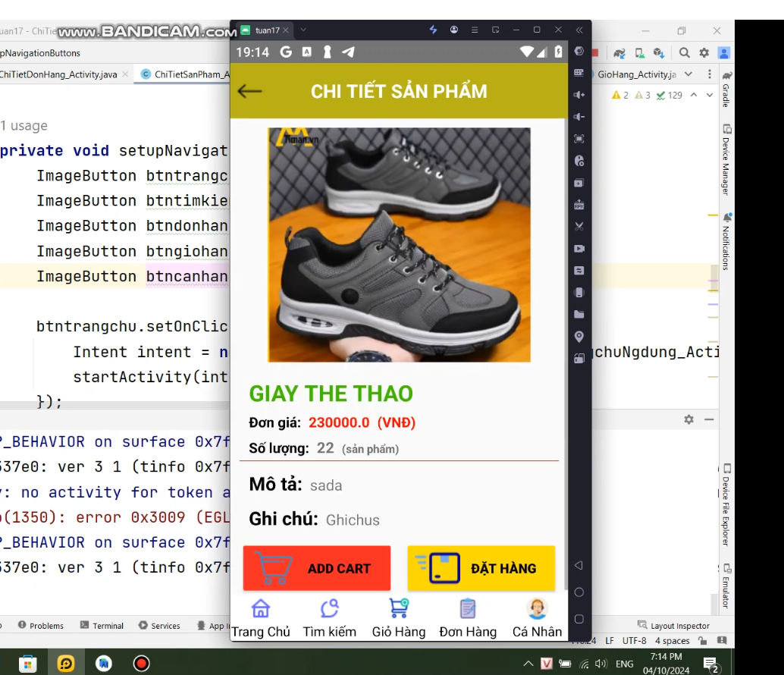Open Đơn Hàng orders tab in app

point(468,619)
